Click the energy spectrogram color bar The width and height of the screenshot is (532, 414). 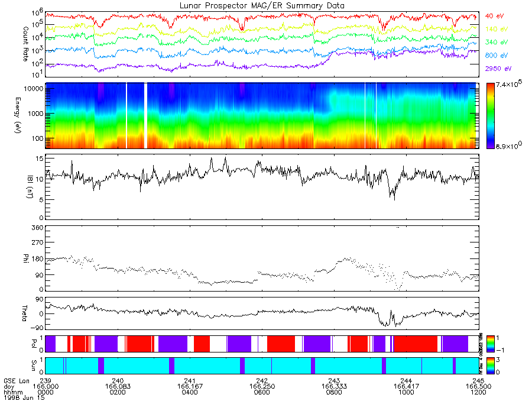click(490, 116)
